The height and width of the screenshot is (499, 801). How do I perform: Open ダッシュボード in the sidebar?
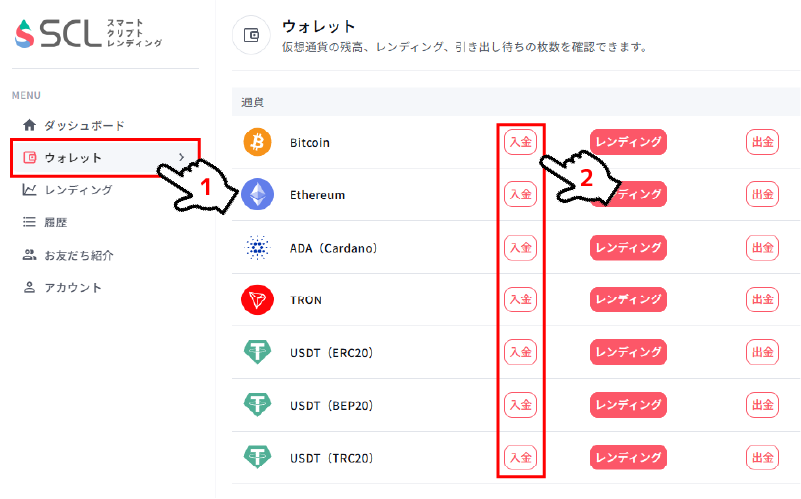84,126
